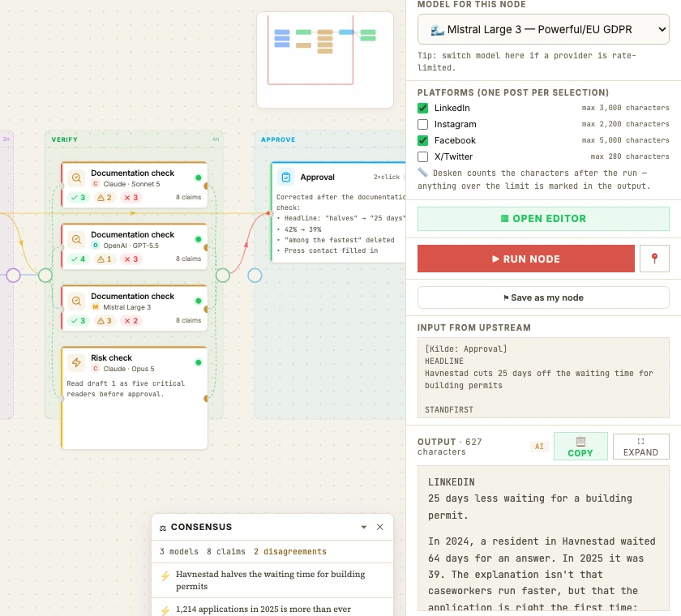Click the pin icon button beside Run Node
Viewport: 681px width, 616px height.
(x=654, y=259)
